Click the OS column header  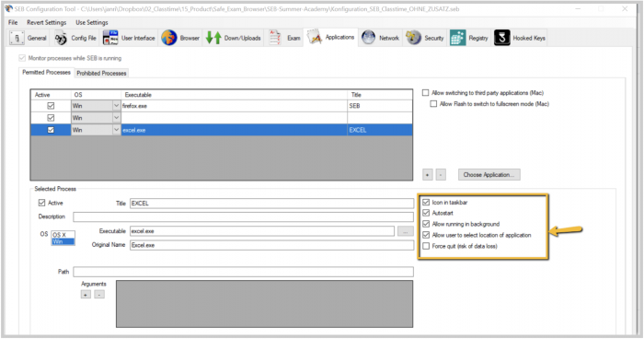click(96, 95)
